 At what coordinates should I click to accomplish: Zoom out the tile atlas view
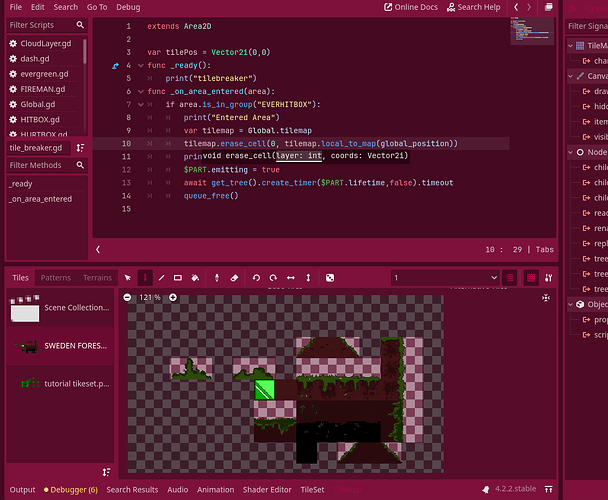[127, 298]
